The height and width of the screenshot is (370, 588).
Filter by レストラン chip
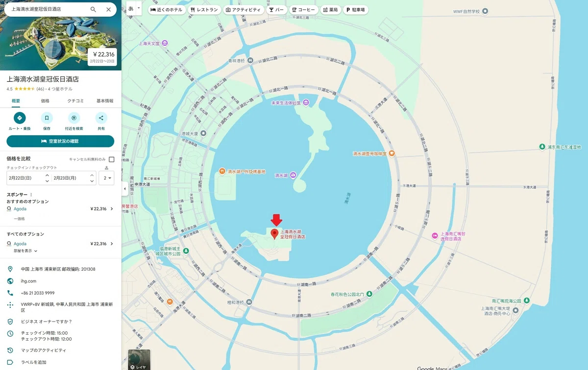tap(204, 10)
